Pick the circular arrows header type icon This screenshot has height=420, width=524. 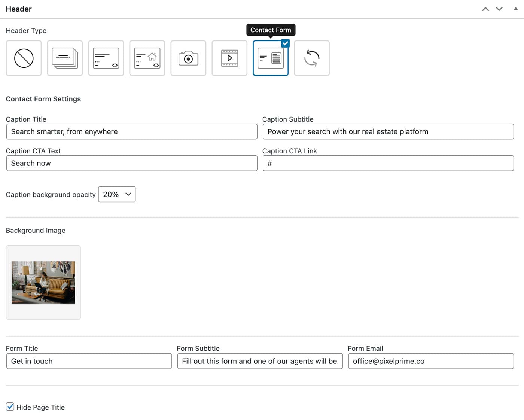(x=312, y=58)
